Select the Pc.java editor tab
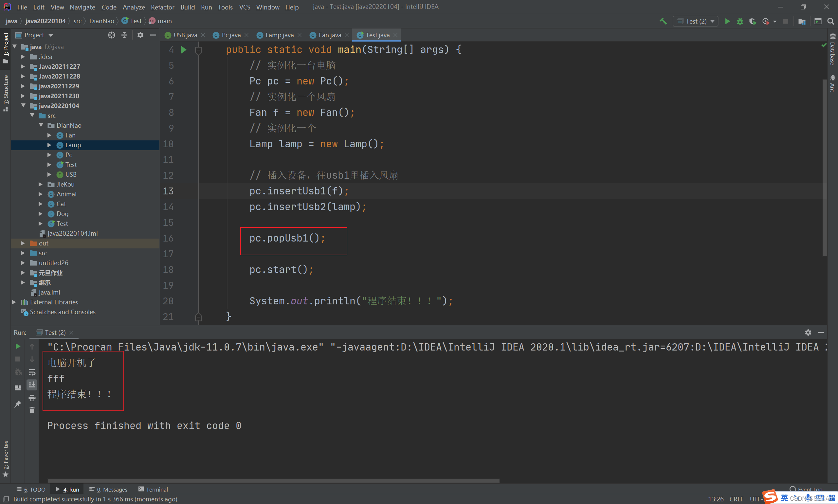 tap(229, 35)
